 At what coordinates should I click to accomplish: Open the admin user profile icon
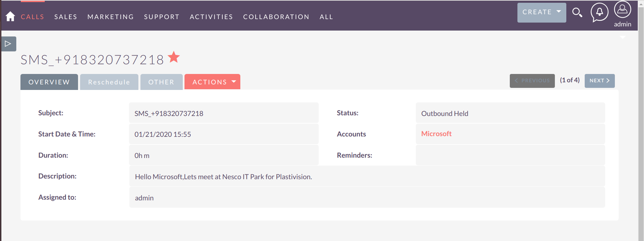point(622,10)
